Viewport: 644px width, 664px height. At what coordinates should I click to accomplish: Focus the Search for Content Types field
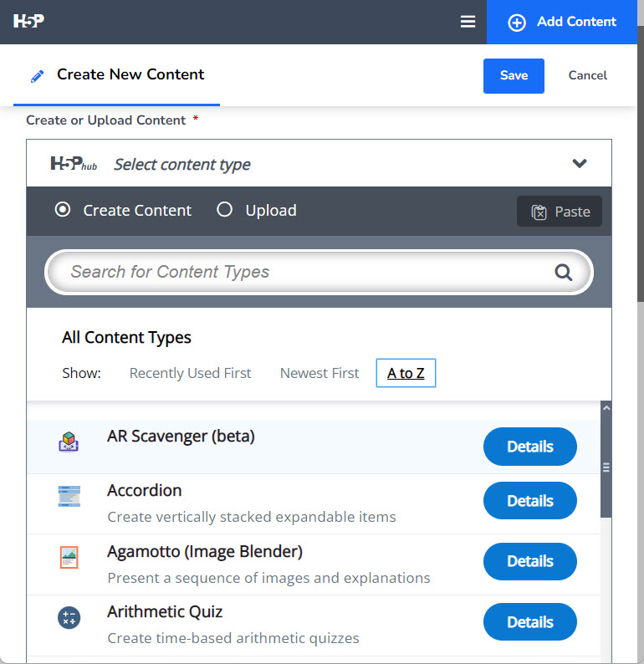(x=319, y=273)
